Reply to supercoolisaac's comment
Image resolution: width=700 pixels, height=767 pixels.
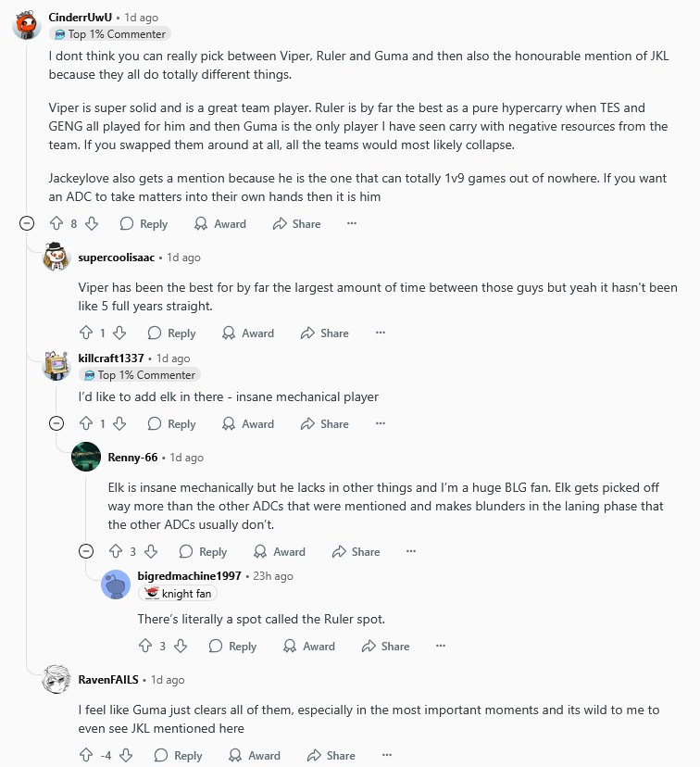(x=171, y=333)
